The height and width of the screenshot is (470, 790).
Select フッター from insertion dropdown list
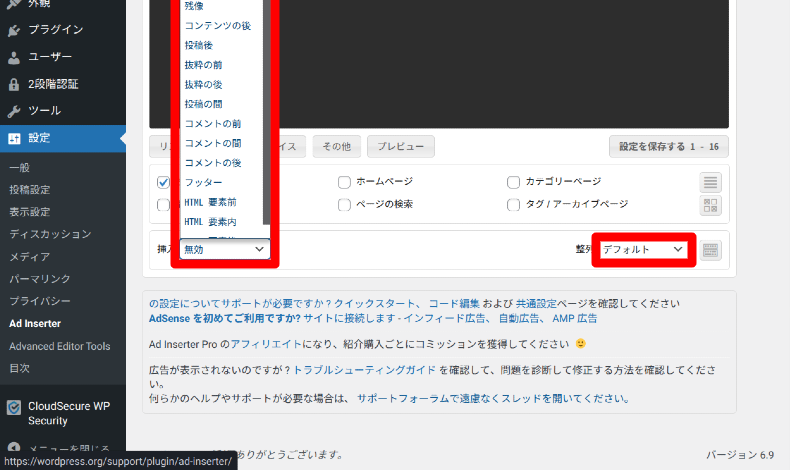(x=203, y=182)
